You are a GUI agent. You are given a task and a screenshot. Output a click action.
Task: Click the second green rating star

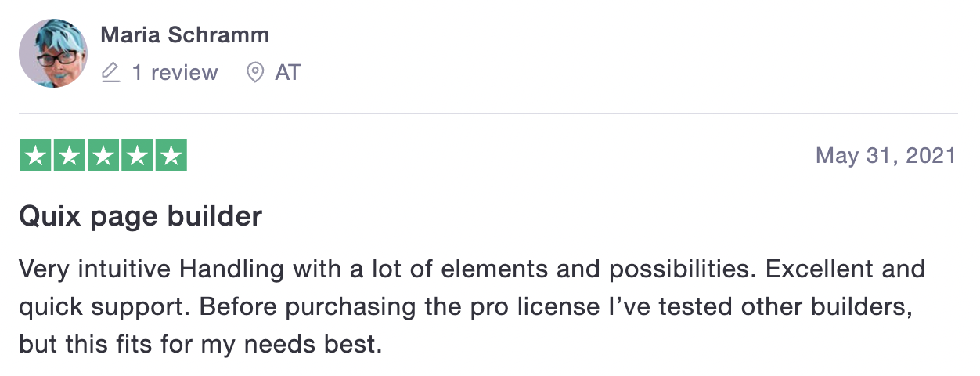69,155
